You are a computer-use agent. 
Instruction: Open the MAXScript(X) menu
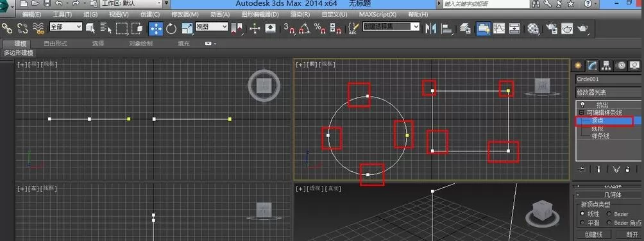click(378, 14)
